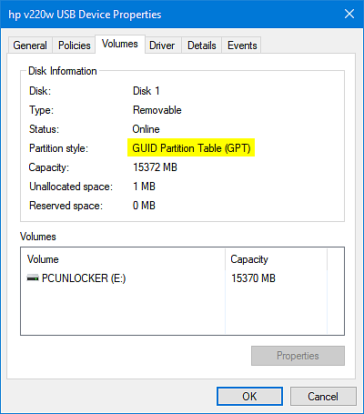
Task: Click the PCUNLOCKER drive icon
Action: 33,278
